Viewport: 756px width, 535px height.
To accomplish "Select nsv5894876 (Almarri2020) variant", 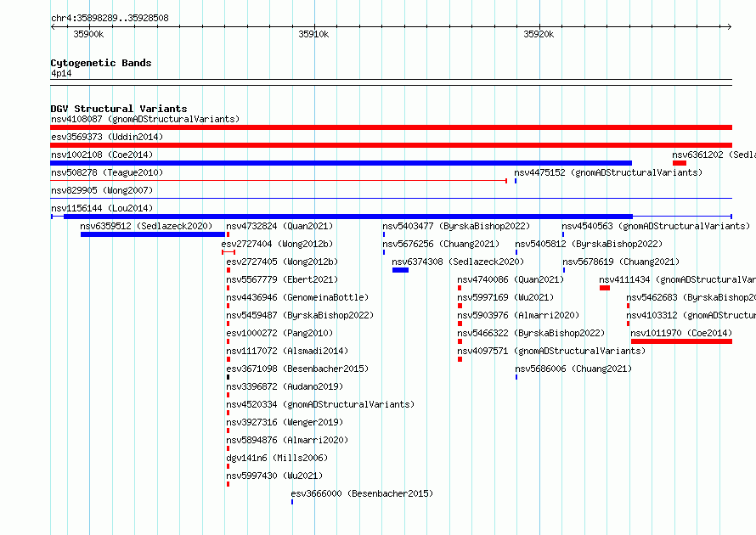I will pyautogui.click(x=287, y=440).
